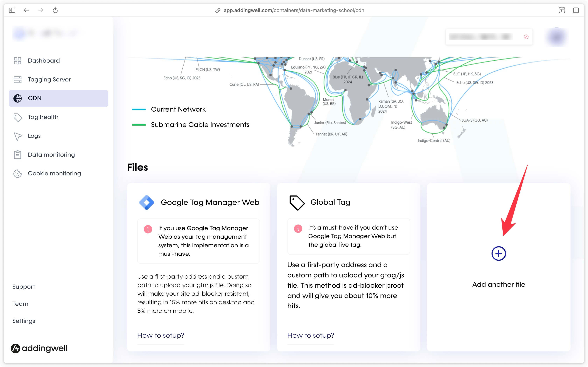
Task: Click the SJC (JP, HK, SG) map label
Action: coord(467,74)
